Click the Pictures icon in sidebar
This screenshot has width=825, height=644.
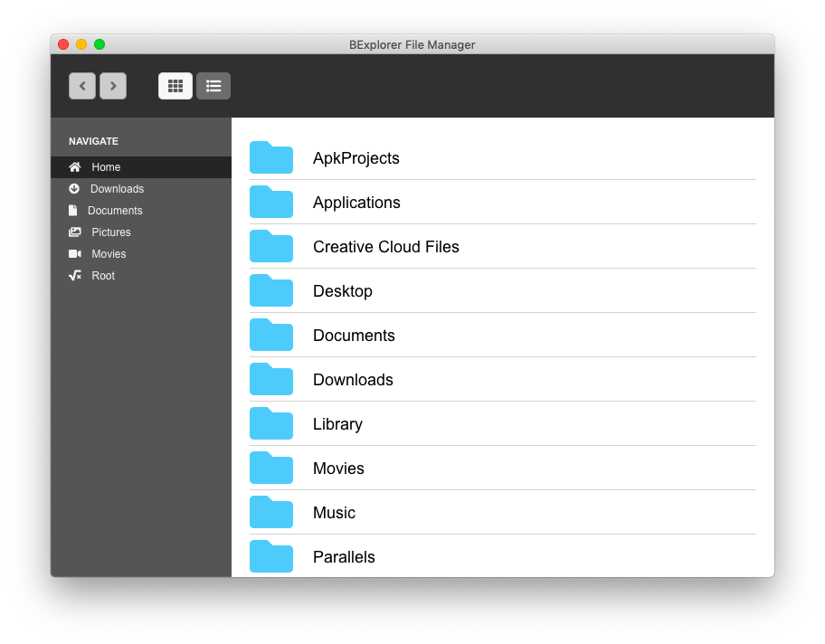75,232
